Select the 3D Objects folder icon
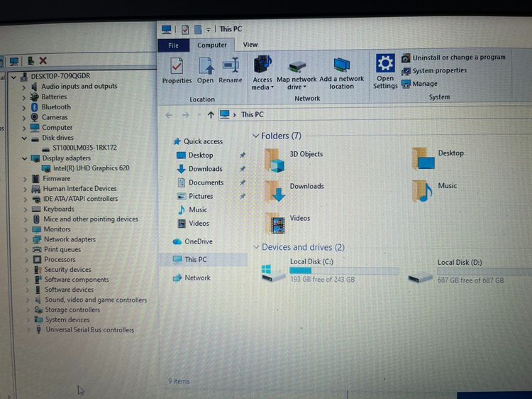This screenshot has height=399, width=532. point(275,160)
